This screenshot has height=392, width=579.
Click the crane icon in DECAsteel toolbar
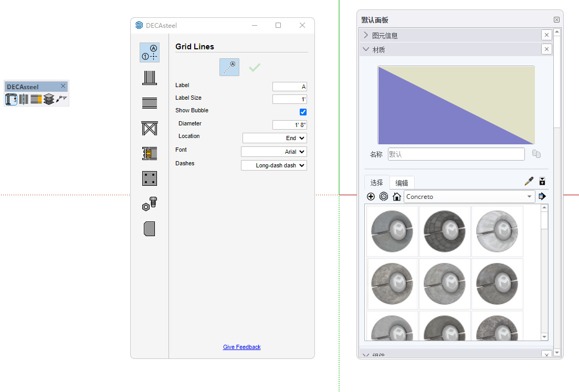pos(62,99)
